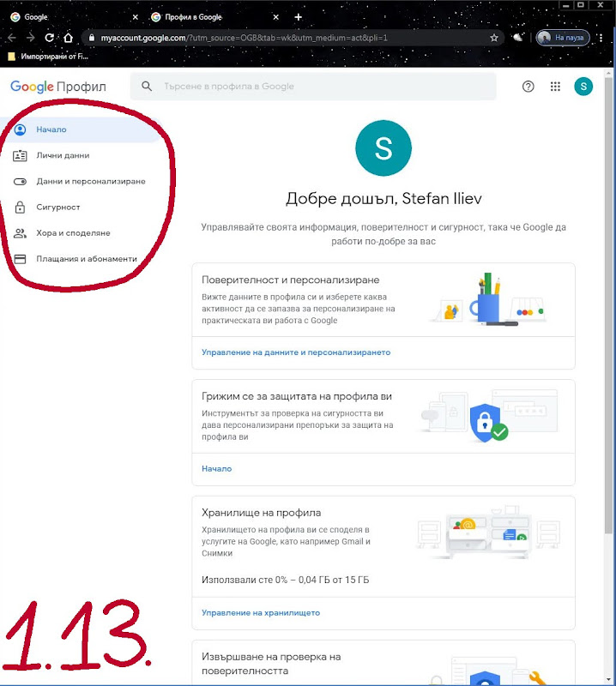Viewport: 616px width, 686px height.
Task: Open 'Управление на хранилището' link
Action: click(x=261, y=613)
